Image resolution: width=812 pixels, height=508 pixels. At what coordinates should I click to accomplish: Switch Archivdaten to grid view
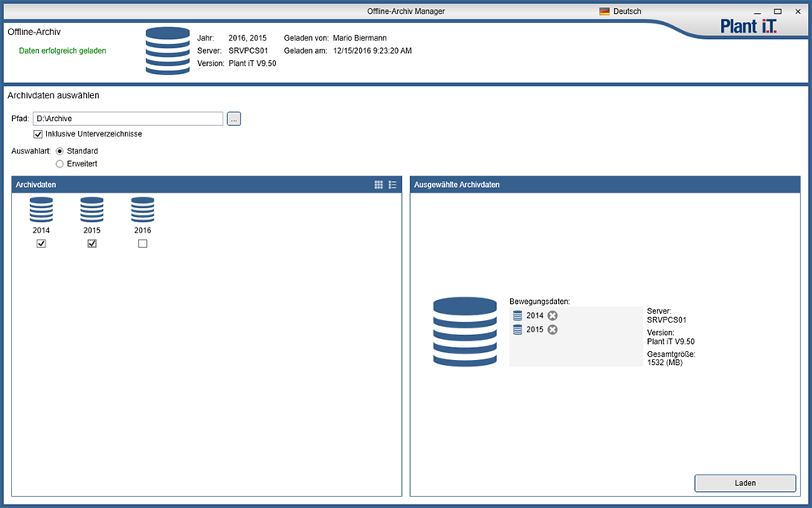pos(378,185)
